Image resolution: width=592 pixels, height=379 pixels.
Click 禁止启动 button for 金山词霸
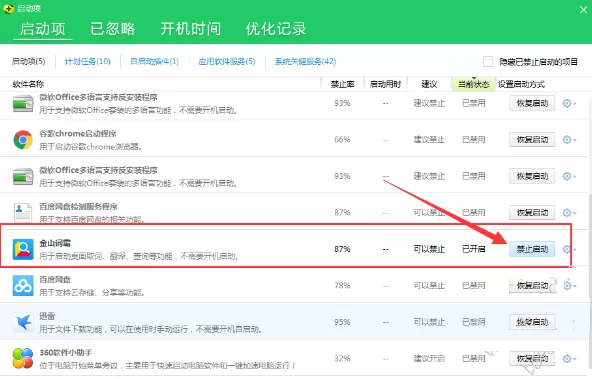pos(532,249)
